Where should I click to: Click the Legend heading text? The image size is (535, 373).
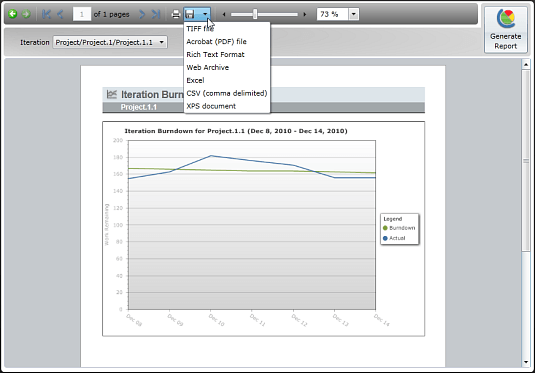point(393,219)
